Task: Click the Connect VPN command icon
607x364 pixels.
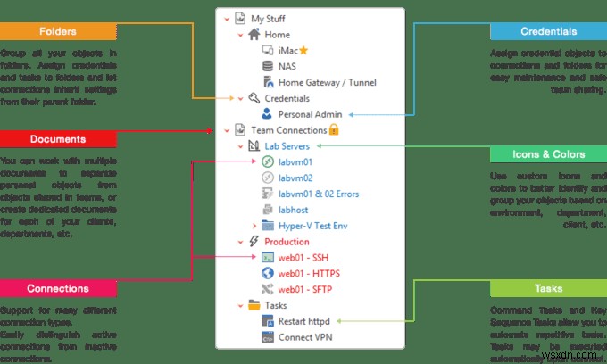Action: coord(268,337)
